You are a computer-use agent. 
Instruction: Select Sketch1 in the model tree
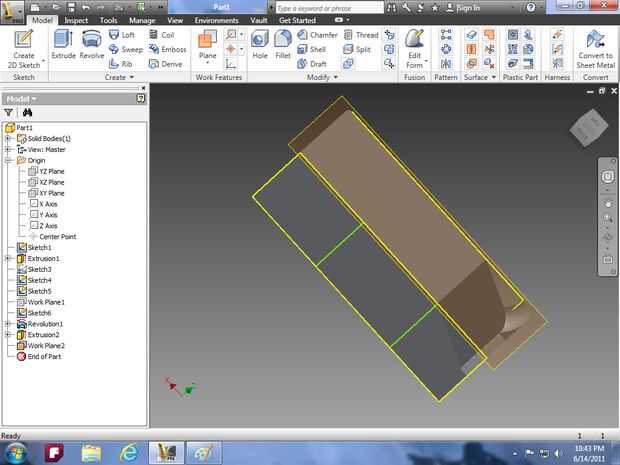(34, 248)
